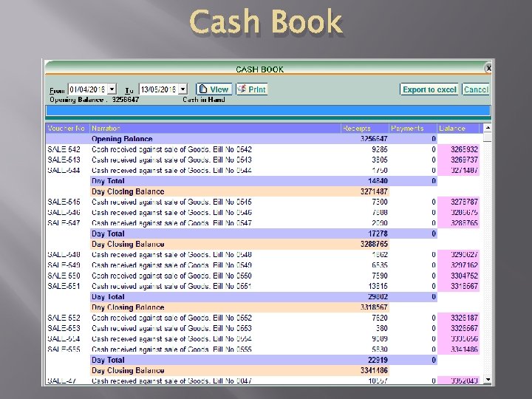Select voucher SALE-553 row
This screenshot has width=532, height=399.
(x=262, y=328)
